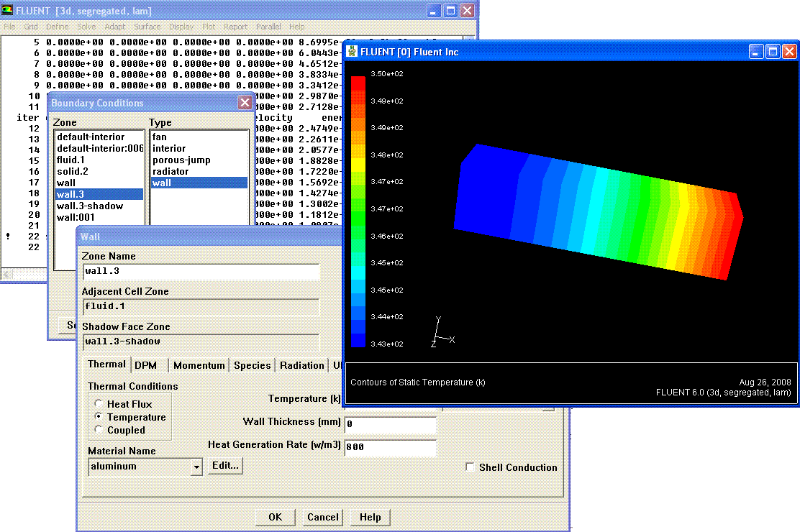Click the Adjacent Cell Zone field
The image size is (800, 532).
(x=201, y=306)
